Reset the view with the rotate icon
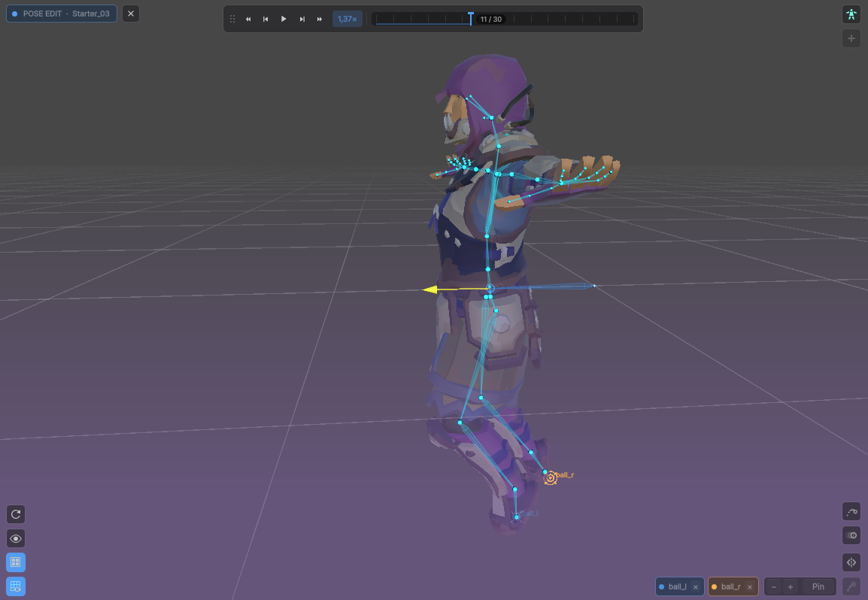Screen dimensions: 868x600 (x=16, y=514)
